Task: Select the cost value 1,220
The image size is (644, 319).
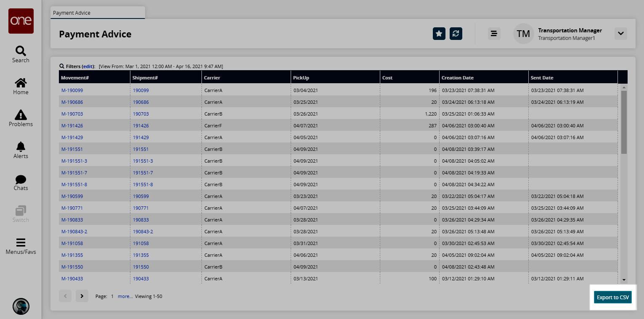Action: (431, 114)
